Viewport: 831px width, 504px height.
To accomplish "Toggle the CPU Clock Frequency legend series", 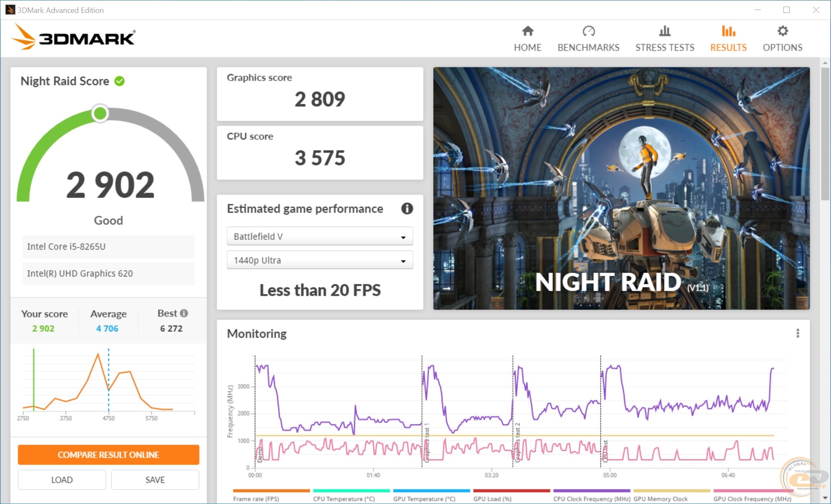I will point(591,499).
